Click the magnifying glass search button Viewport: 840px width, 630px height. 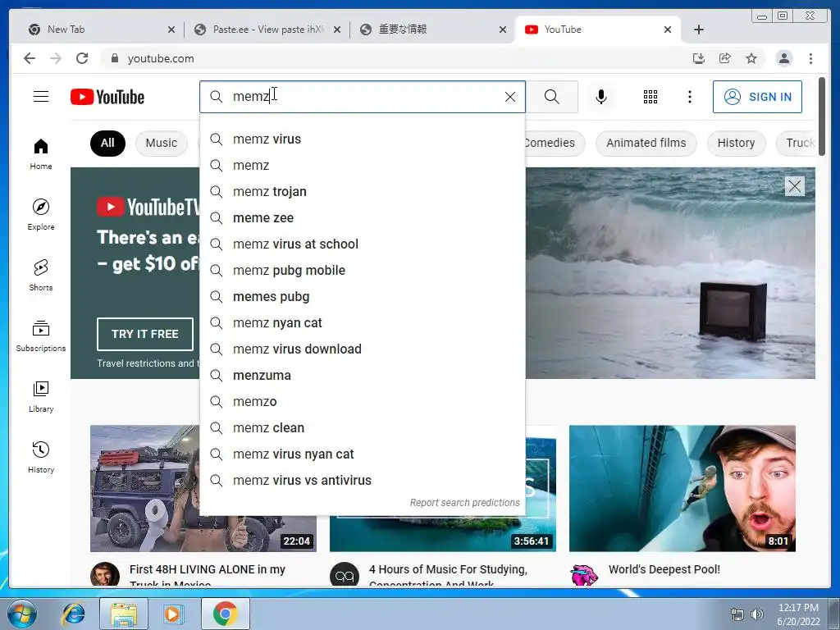(x=552, y=97)
